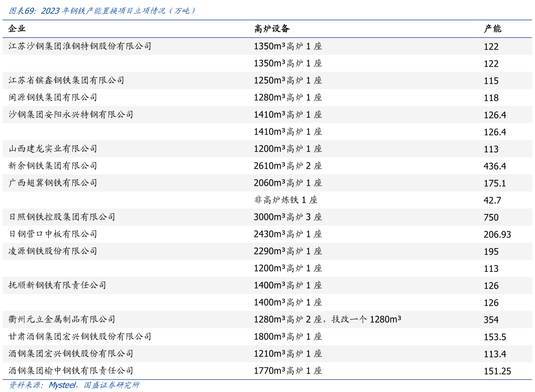
Task: Select the capacity value 122
Action: (492, 46)
